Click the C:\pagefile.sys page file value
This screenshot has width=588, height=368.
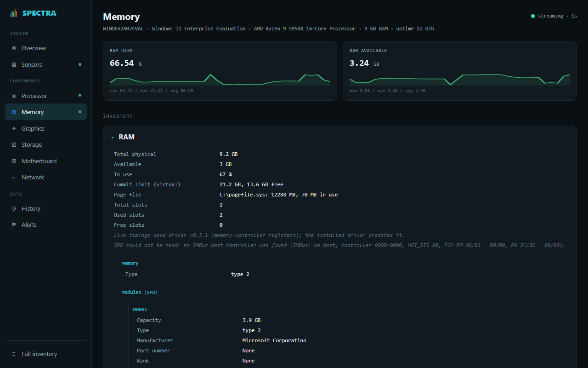[x=278, y=195]
